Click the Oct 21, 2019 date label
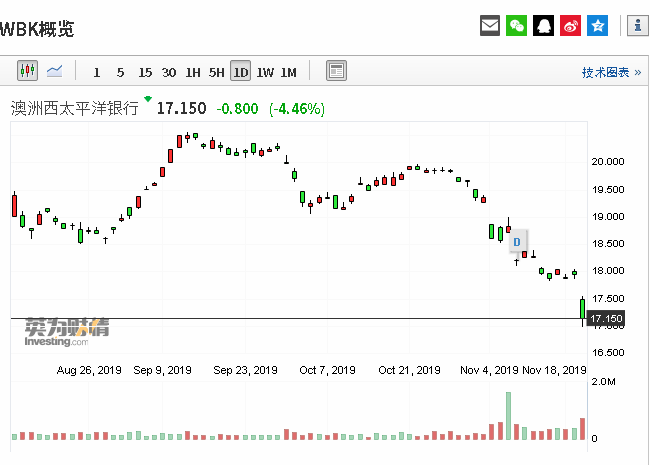Image resolution: width=650 pixels, height=465 pixels. click(x=410, y=370)
